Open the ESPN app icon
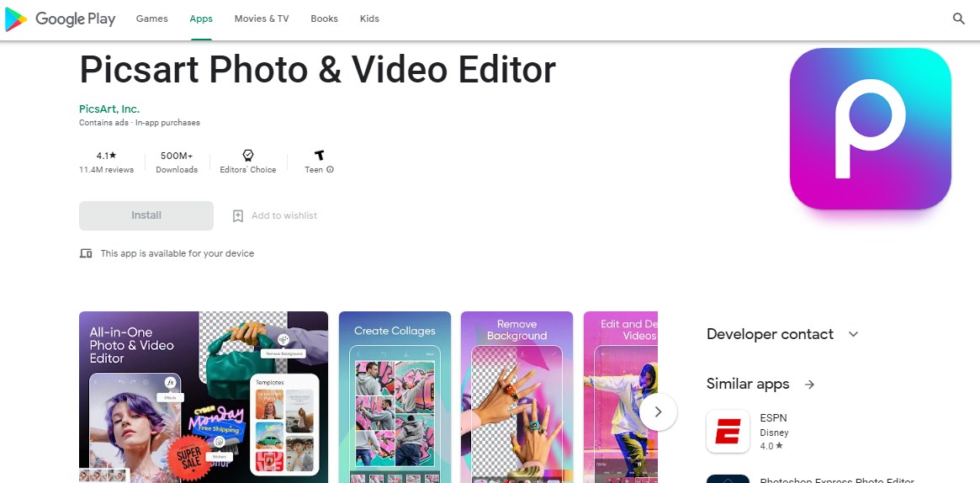The image size is (980, 483). click(728, 431)
